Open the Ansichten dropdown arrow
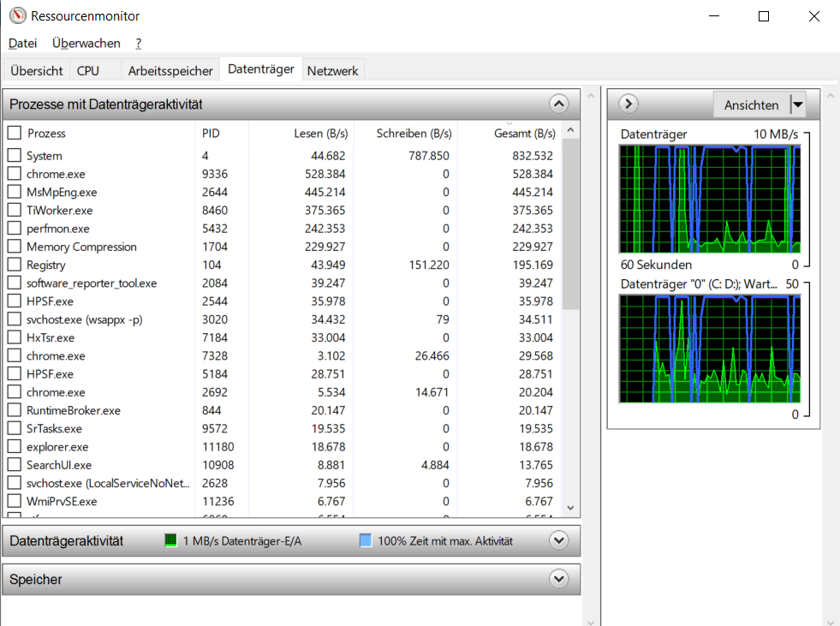 [798, 105]
